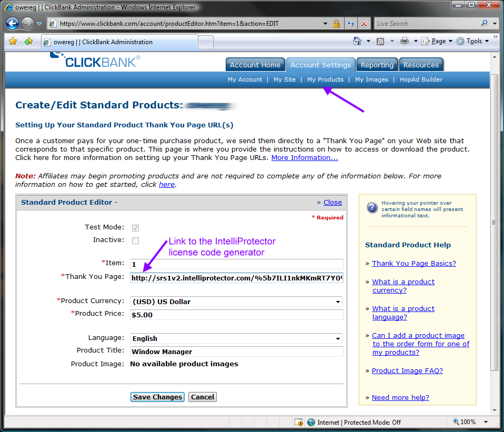The width and height of the screenshot is (504, 432).
Task: Click the page icon in the address bar
Action: click(53, 24)
